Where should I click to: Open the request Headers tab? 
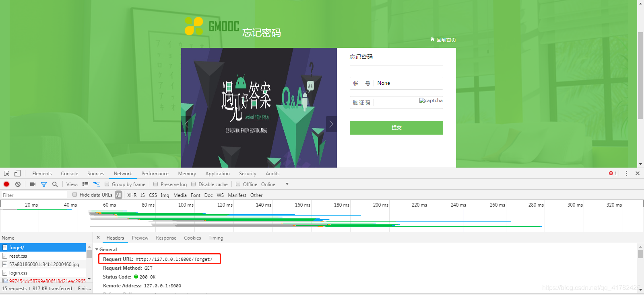(x=115, y=238)
